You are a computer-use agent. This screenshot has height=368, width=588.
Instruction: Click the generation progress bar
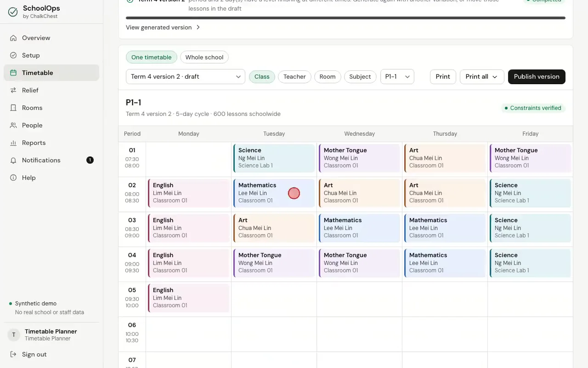[345, 18]
